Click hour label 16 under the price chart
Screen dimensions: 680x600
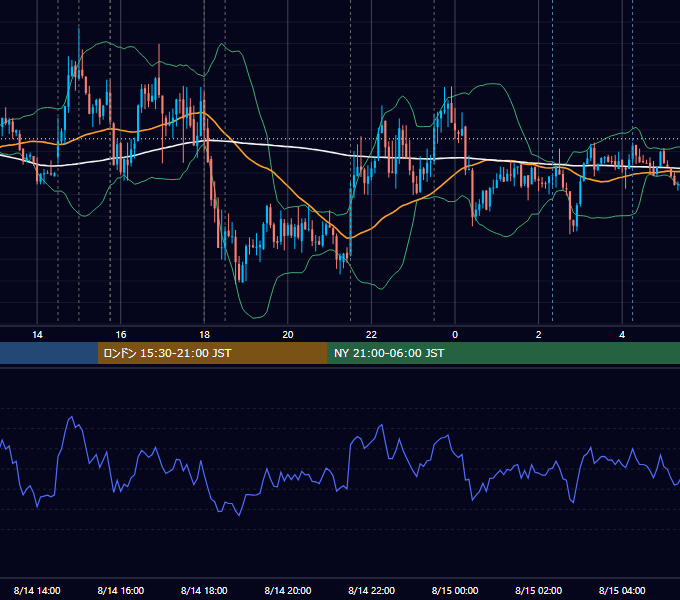(121, 334)
